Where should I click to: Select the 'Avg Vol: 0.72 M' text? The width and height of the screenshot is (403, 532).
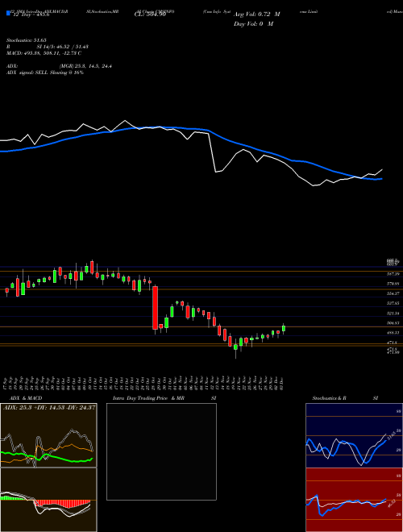click(256, 15)
